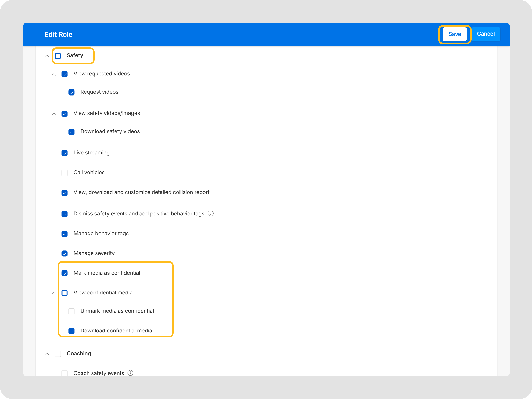
Task: Disable Mark media as confidential
Action: 64,273
